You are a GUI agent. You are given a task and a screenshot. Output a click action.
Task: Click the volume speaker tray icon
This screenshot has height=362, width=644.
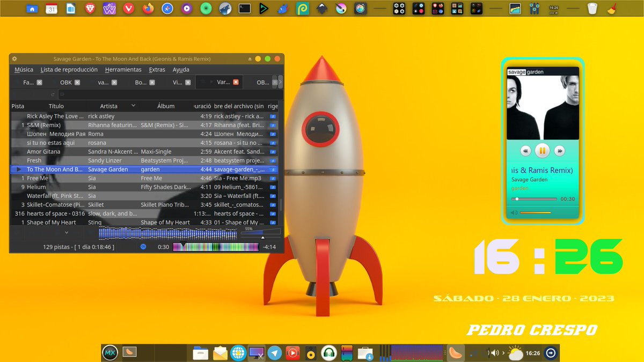tap(495, 353)
